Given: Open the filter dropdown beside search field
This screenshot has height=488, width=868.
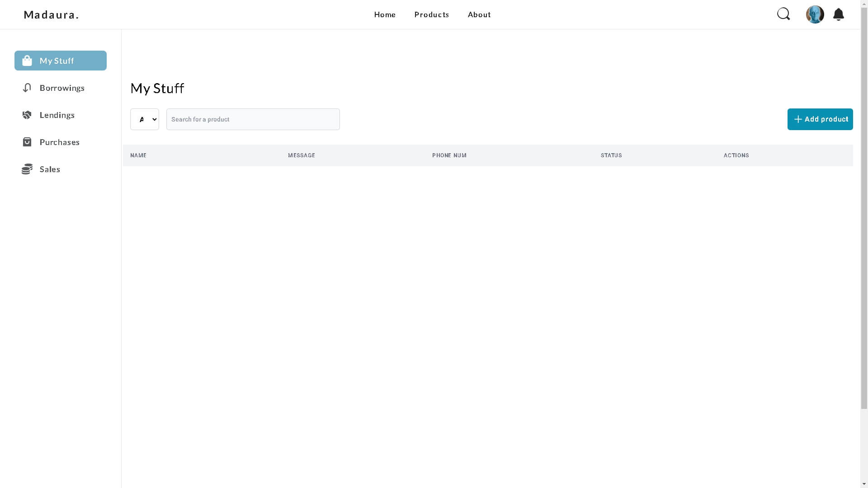Looking at the screenshot, I should pos(145,119).
